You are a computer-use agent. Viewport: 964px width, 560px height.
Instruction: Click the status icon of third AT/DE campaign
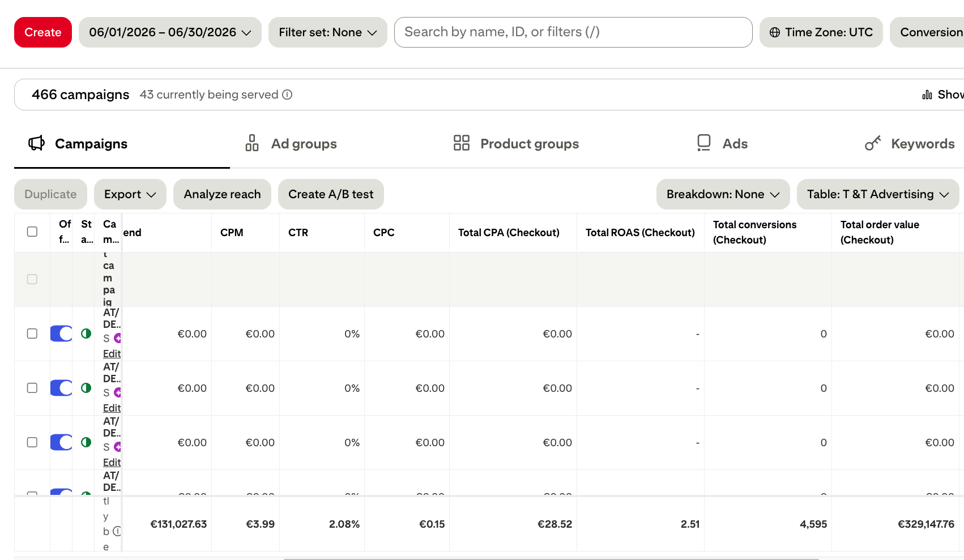[86, 442]
